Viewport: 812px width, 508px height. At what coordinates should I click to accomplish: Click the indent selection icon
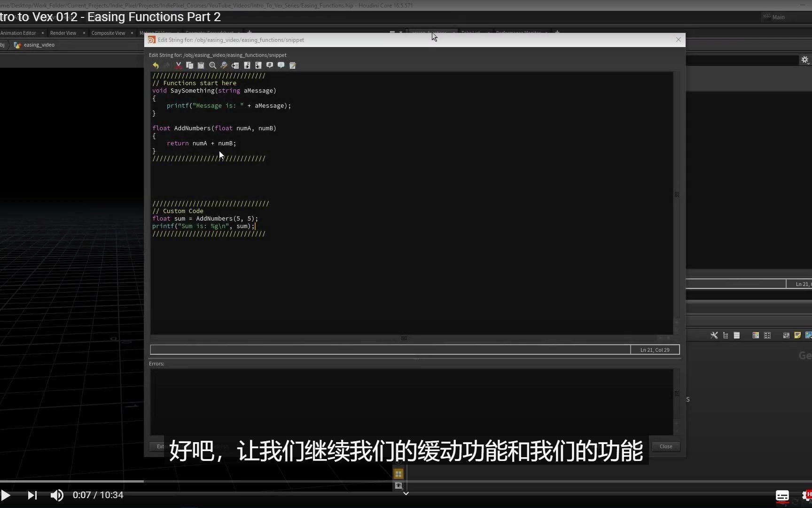point(247,65)
